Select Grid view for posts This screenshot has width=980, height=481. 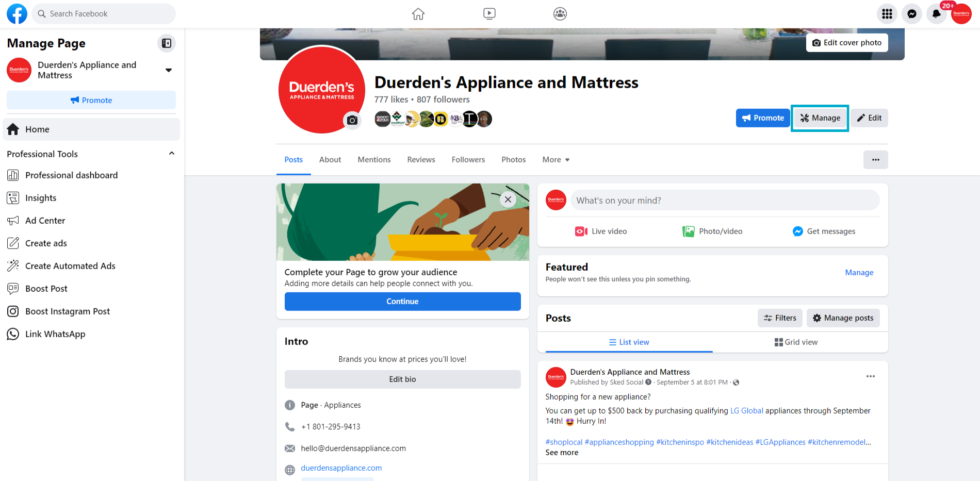pos(796,342)
